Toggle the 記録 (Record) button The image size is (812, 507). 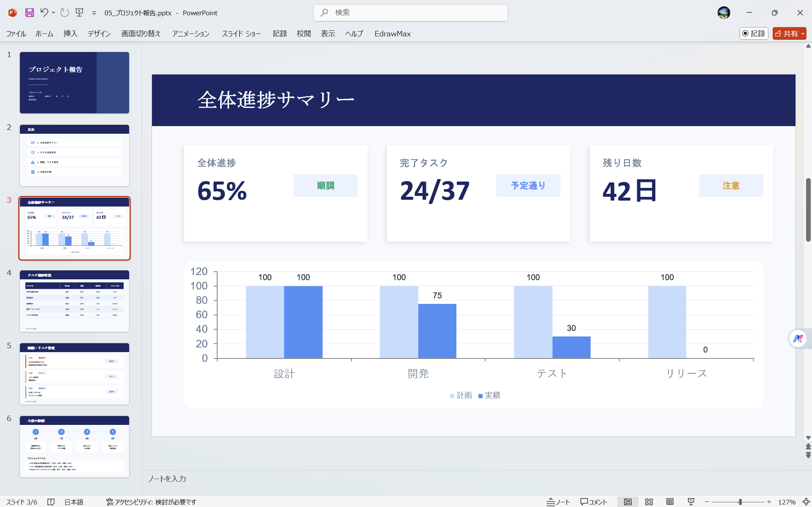point(754,33)
